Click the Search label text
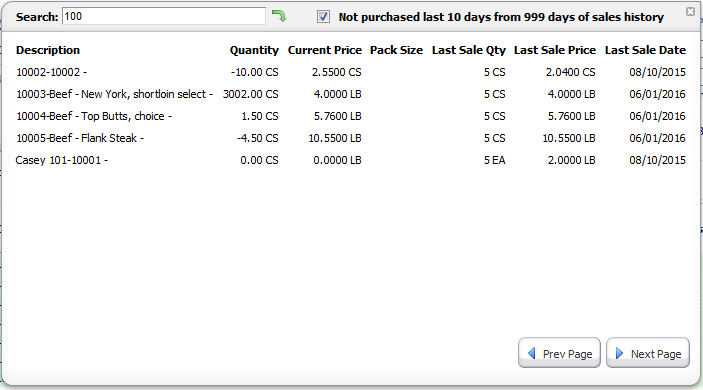Screen dimensions: 703x390 click(37, 17)
